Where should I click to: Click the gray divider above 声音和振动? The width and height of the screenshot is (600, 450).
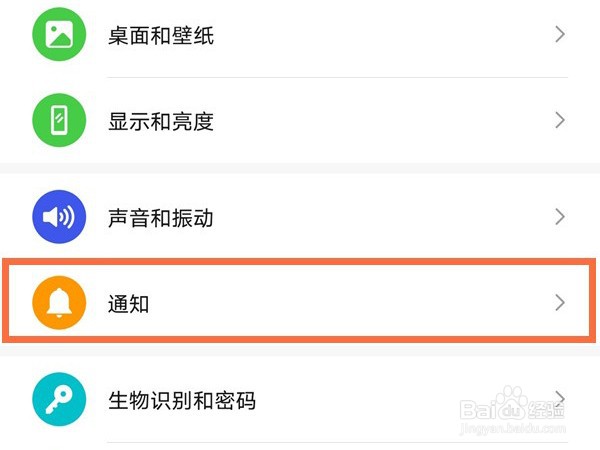pyautogui.click(x=300, y=168)
